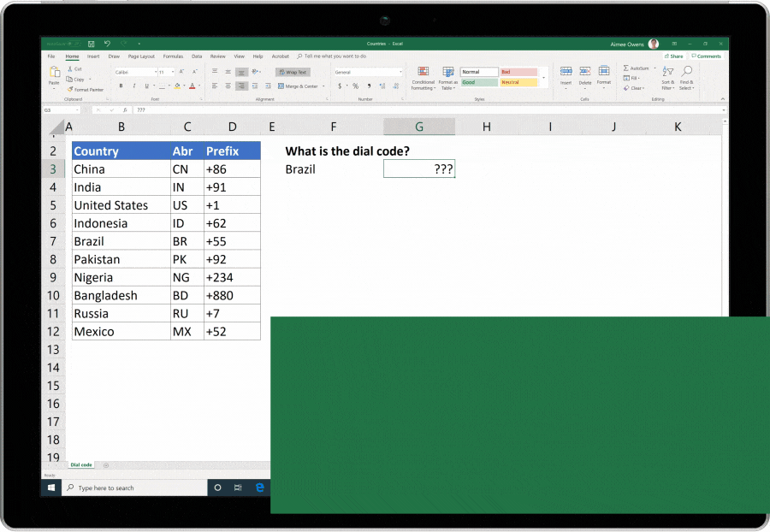Click the Share button
Viewport: 770px width, 532px height.
click(x=675, y=56)
